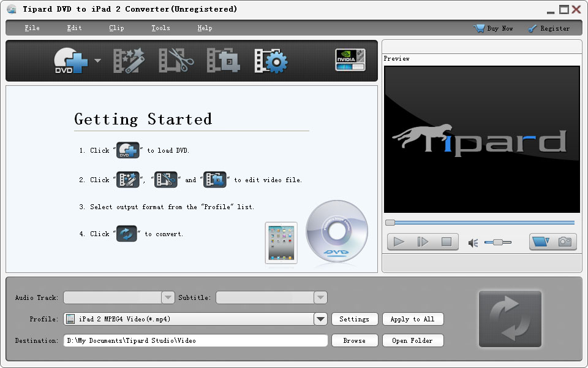Click the Tipard app title icon

12,9
